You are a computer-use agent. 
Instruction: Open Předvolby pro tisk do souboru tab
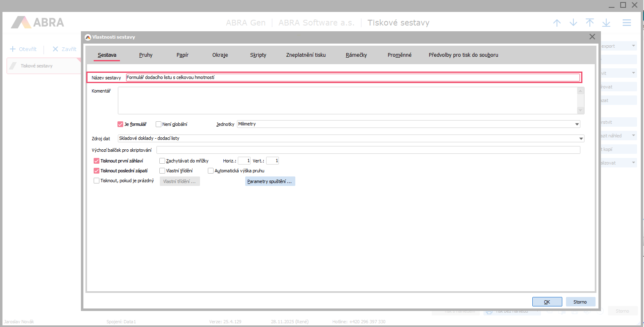[463, 55]
